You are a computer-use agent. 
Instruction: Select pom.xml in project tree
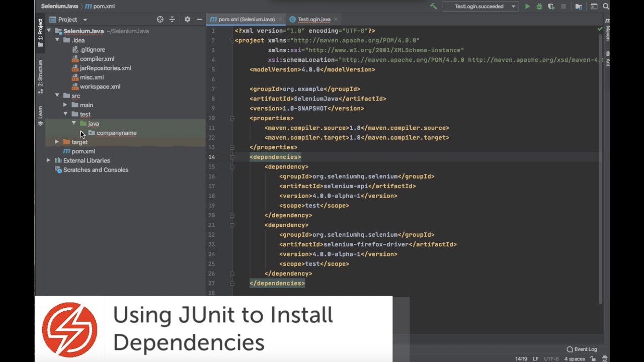coord(83,151)
